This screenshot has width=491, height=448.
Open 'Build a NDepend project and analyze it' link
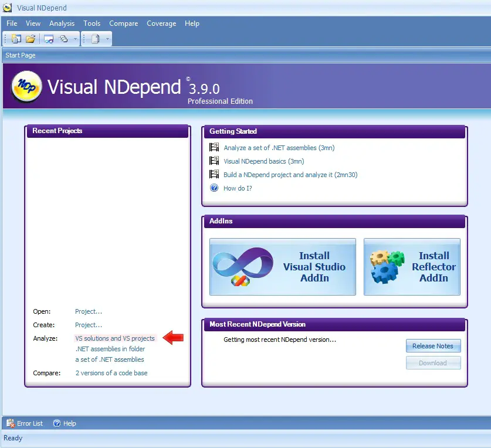coord(290,175)
